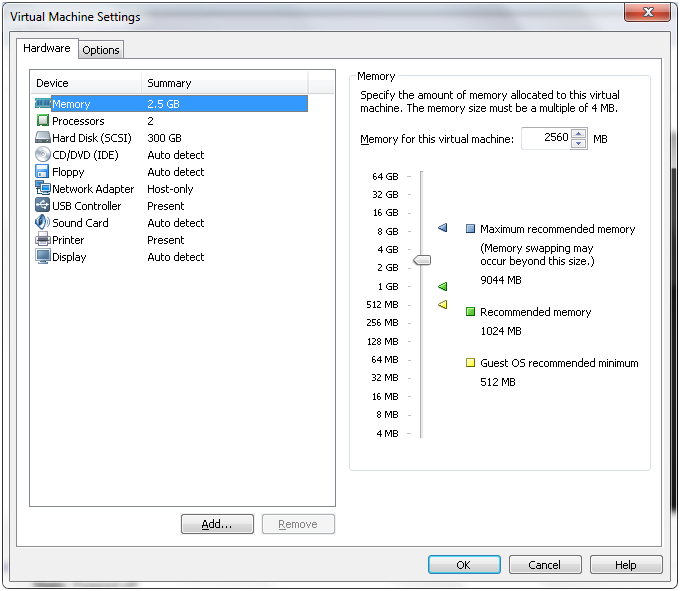Click the 16 MB slider scale label
680x591 pixels.
click(385, 397)
